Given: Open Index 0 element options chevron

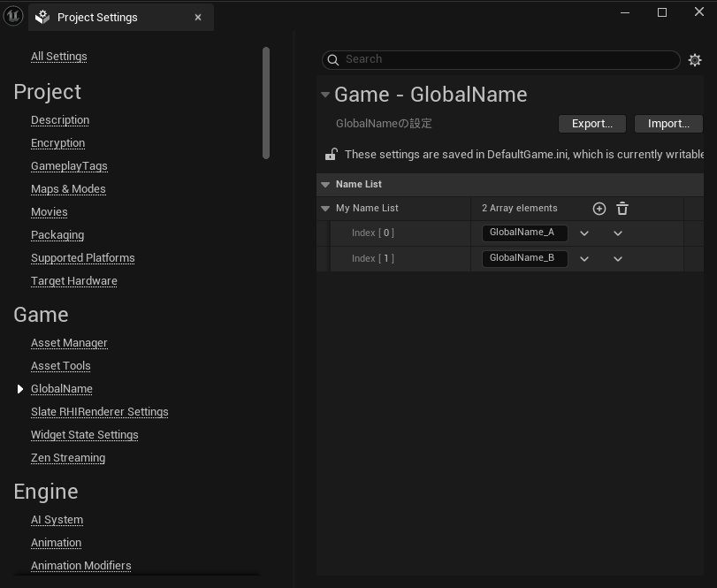Looking at the screenshot, I should click(x=618, y=233).
